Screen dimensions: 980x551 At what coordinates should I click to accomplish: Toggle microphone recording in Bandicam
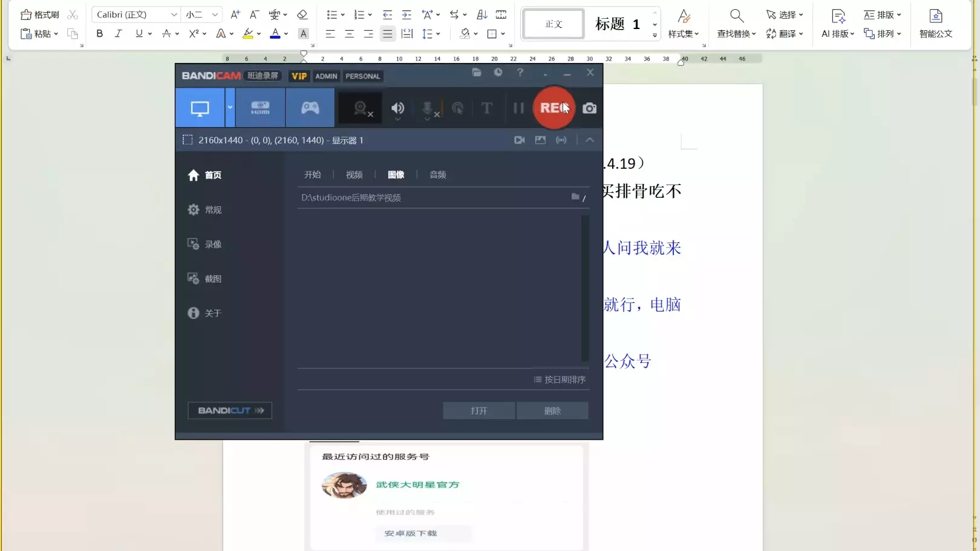(x=429, y=109)
